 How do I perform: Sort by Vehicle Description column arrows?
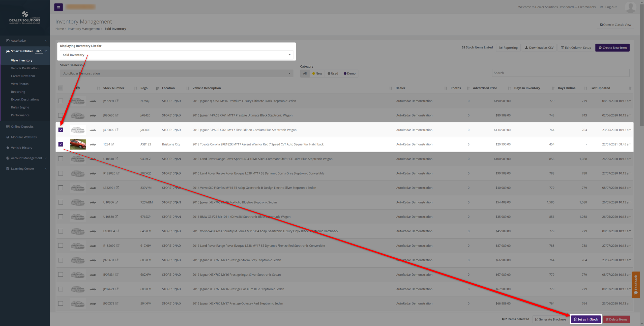[391, 88]
